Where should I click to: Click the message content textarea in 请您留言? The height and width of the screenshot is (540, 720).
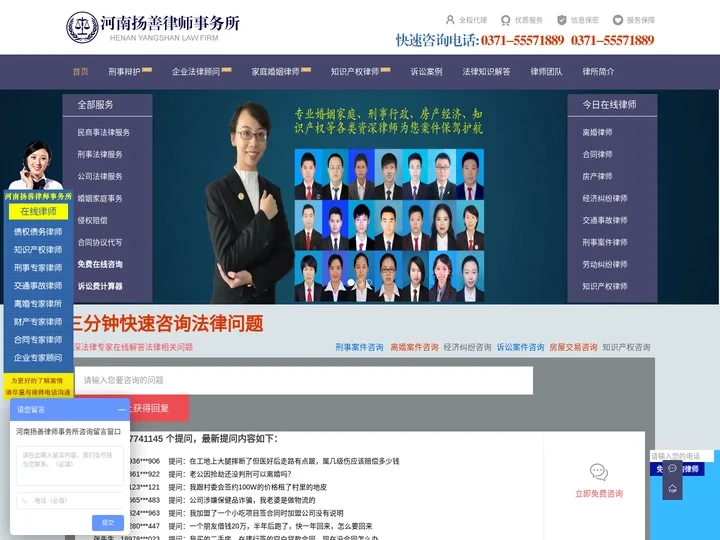point(70,466)
